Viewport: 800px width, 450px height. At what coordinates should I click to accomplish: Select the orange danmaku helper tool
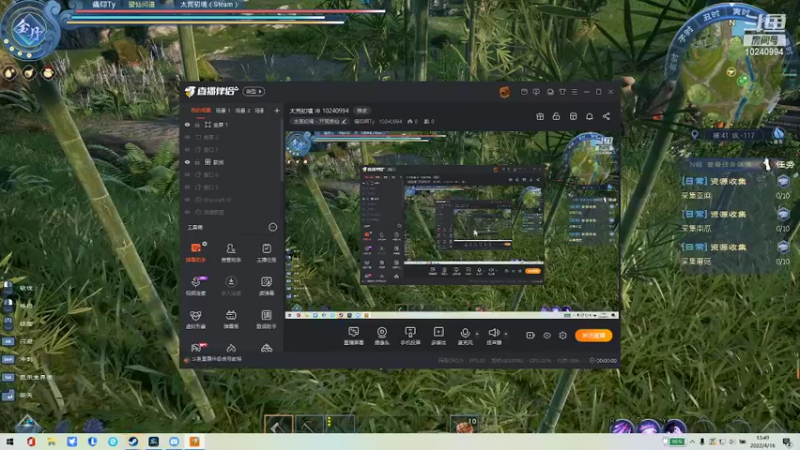click(x=195, y=252)
